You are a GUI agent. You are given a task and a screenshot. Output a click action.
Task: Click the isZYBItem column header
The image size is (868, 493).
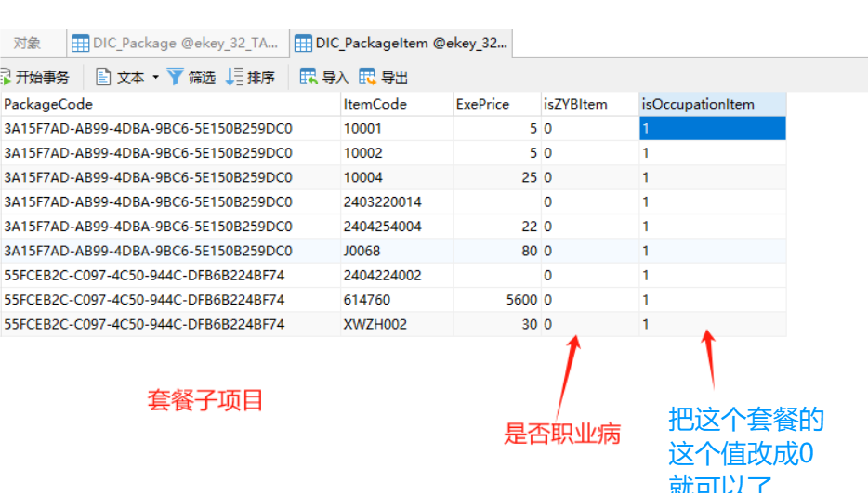(x=590, y=104)
